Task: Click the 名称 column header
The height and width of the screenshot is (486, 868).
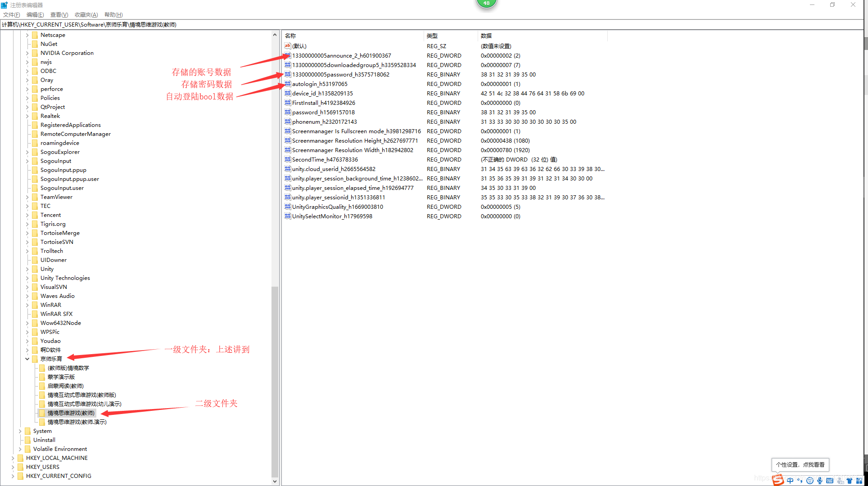Action: [x=353, y=36]
